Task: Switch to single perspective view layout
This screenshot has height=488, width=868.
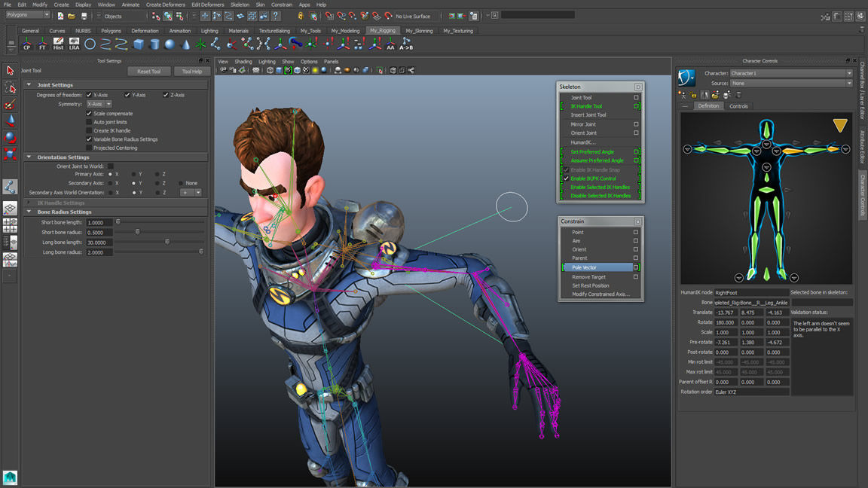Action: 10,208
